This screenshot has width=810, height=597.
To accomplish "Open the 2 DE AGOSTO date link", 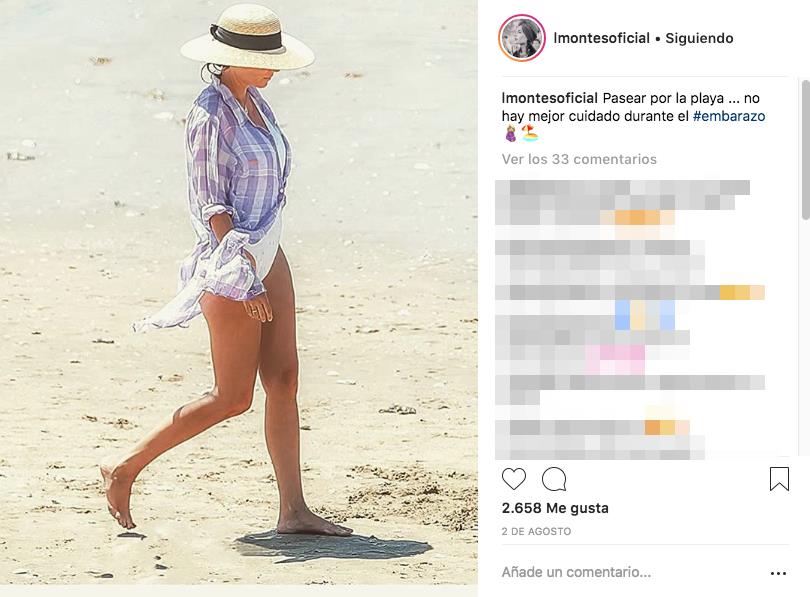I will (x=536, y=531).
